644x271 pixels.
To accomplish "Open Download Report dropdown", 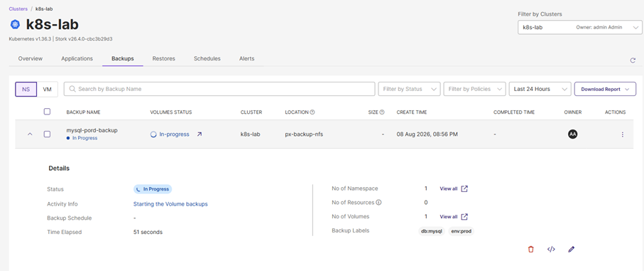I will [x=605, y=89].
